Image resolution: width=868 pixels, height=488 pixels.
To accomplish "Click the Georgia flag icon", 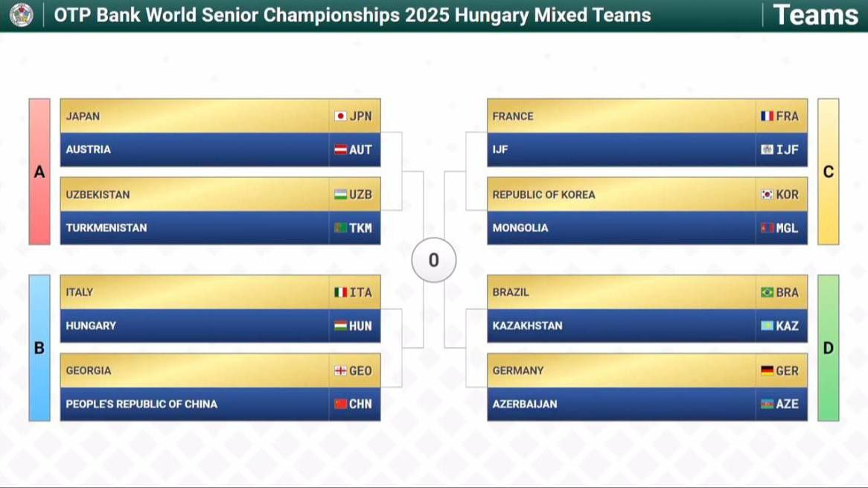I will coord(341,370).
